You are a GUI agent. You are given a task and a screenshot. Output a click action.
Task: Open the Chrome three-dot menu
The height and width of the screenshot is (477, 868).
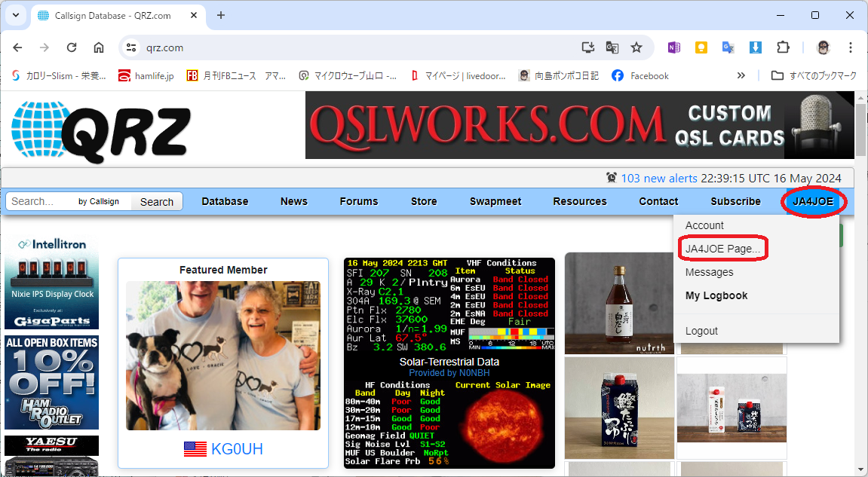point(851,47)
